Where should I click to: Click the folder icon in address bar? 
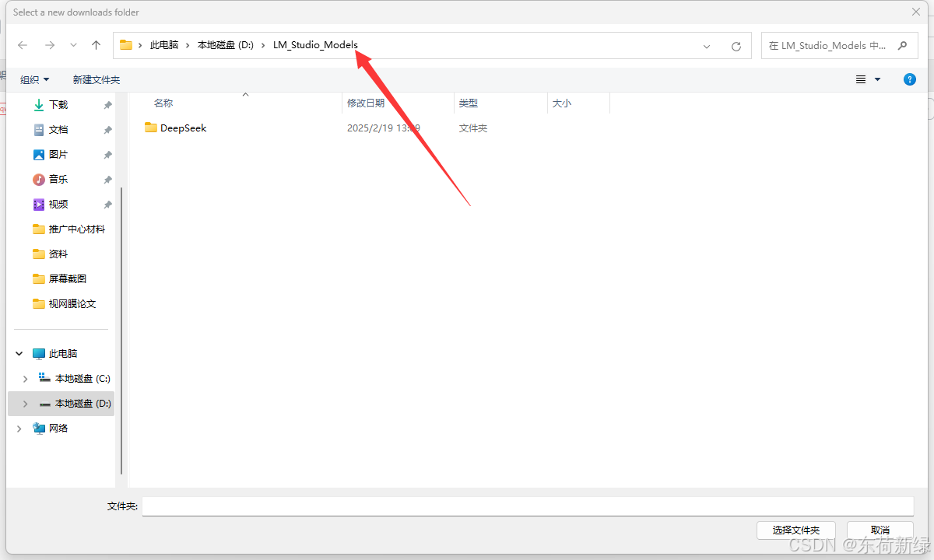[125, 45]
